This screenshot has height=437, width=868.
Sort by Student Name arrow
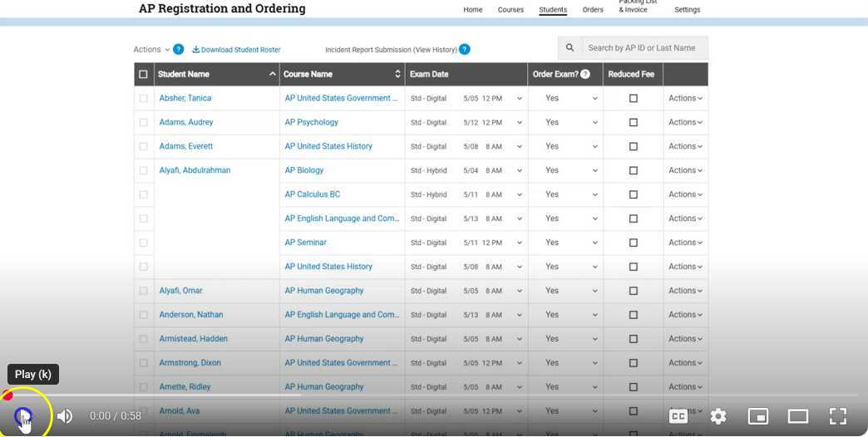coord(273,74)
